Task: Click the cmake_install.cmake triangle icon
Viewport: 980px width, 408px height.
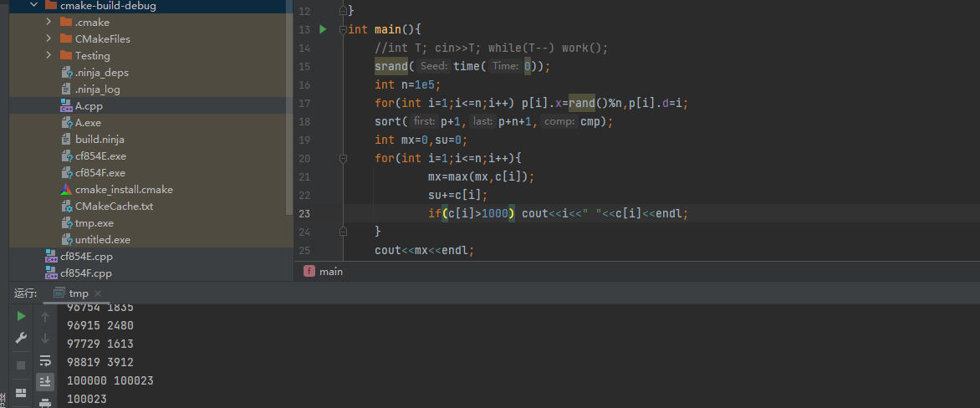Action: 66,189
